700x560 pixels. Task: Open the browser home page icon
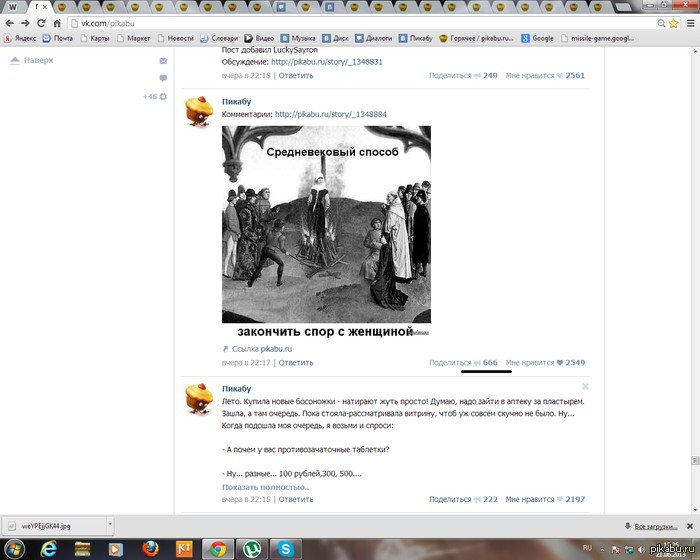(57, 23)
